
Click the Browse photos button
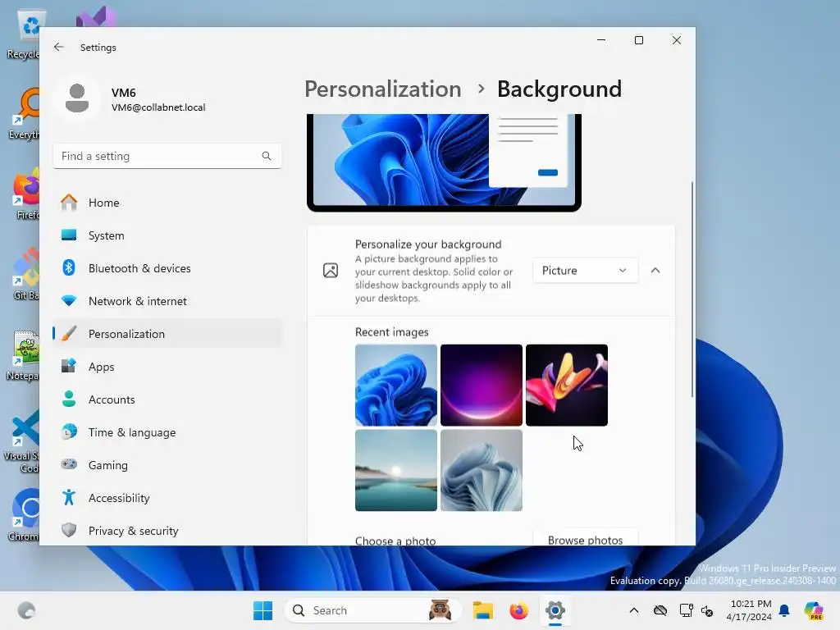point(585,538)
